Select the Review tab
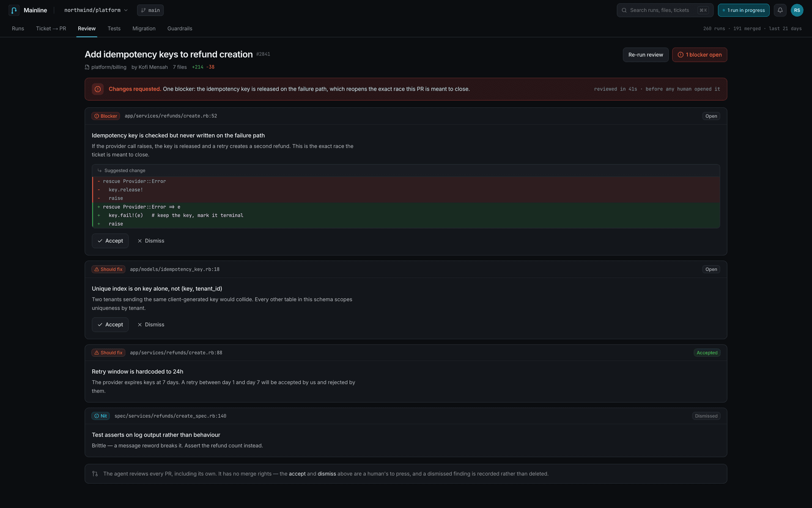 coord(87,28)
